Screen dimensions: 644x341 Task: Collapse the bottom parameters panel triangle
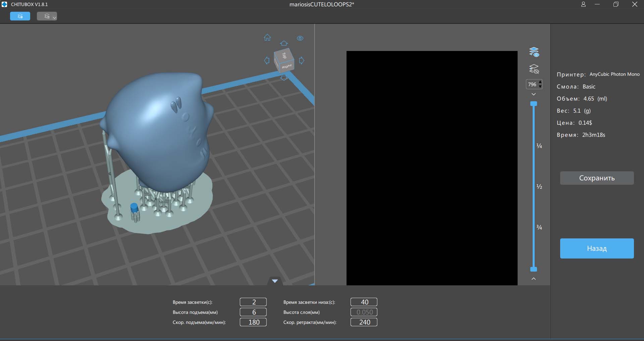coord(275,281)
